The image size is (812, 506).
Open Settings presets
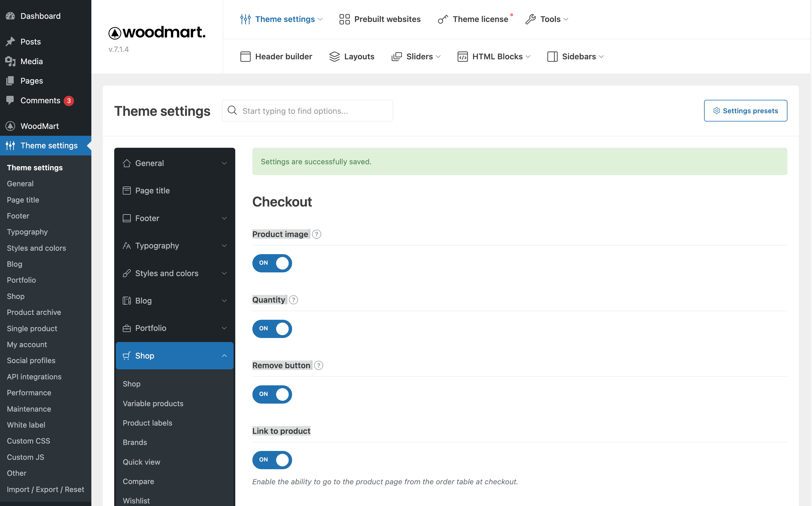[x=746, y=110]
